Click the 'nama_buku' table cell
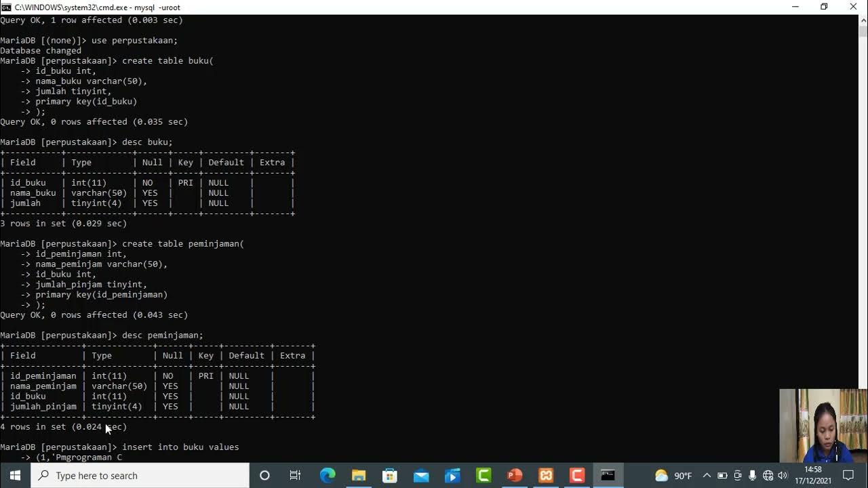 pyautogui.click(x=33, y=193)
